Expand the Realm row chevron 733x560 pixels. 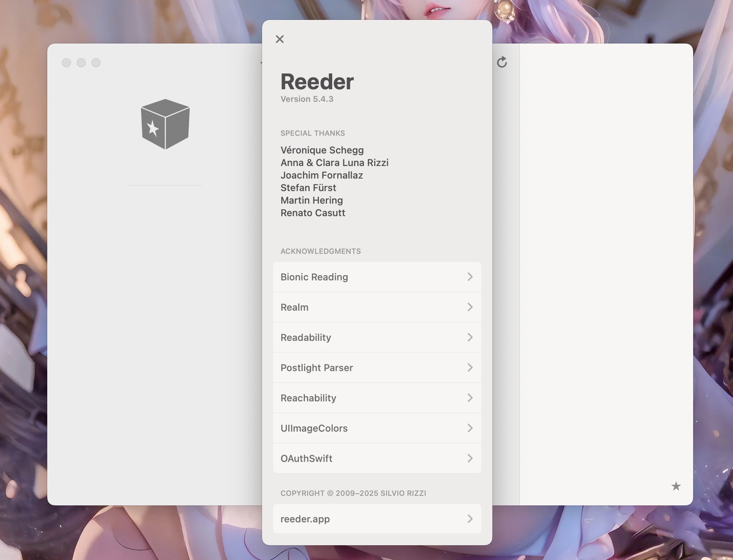(470, 307)
